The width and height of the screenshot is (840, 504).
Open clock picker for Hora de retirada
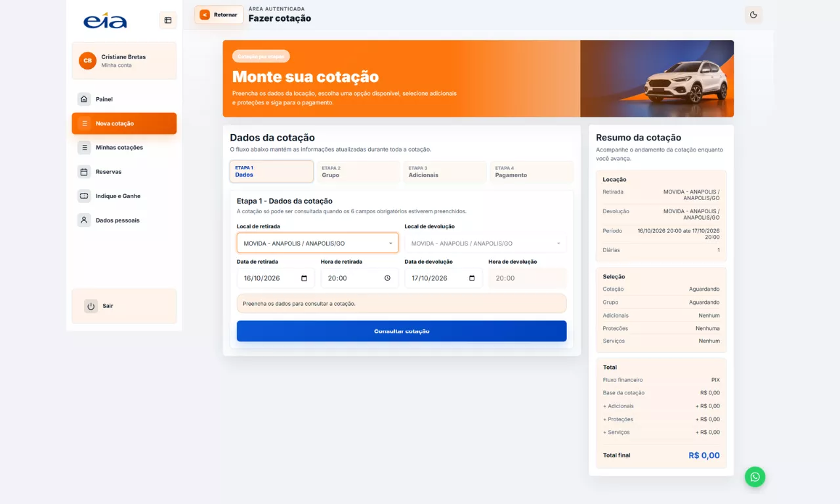click(x=387, y=278)
